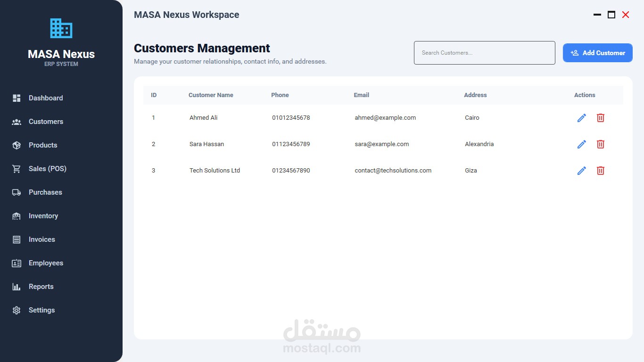Viewport: 644px width, 362px height.
Task: Click the Reports bar chart icon
Action: pyautogui.click(x=17, y=287)
